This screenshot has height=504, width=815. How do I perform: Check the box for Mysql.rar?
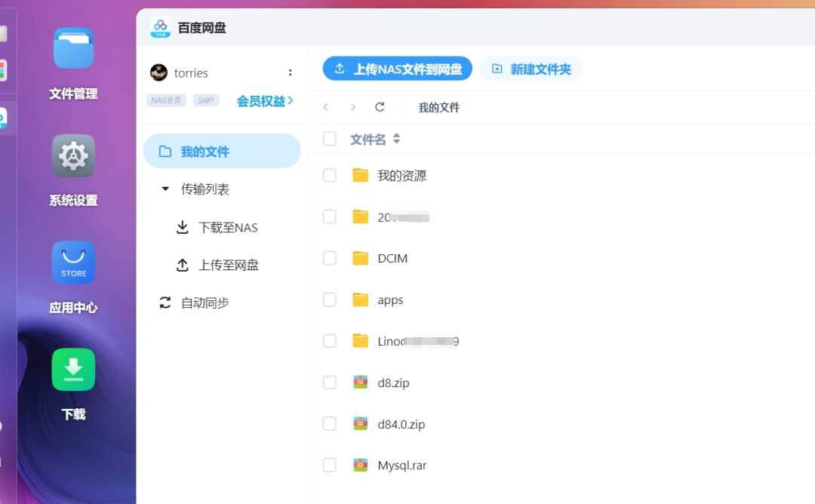point(330,465)
